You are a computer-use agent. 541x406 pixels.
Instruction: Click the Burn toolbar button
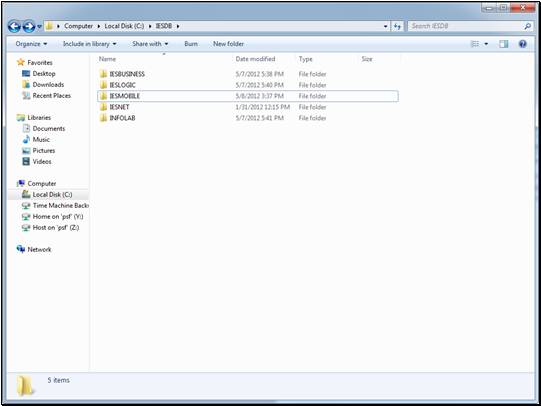[x=191, y=44]
